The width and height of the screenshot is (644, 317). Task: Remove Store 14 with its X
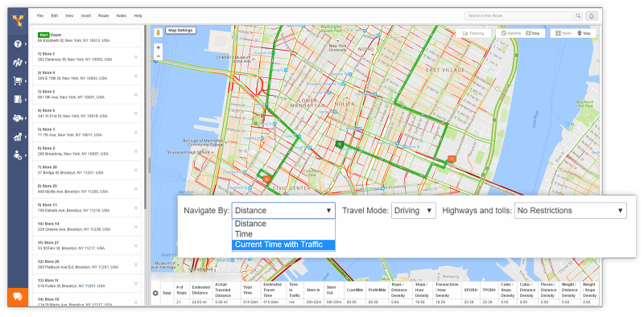pyautogui.click(x=136, y=227)
